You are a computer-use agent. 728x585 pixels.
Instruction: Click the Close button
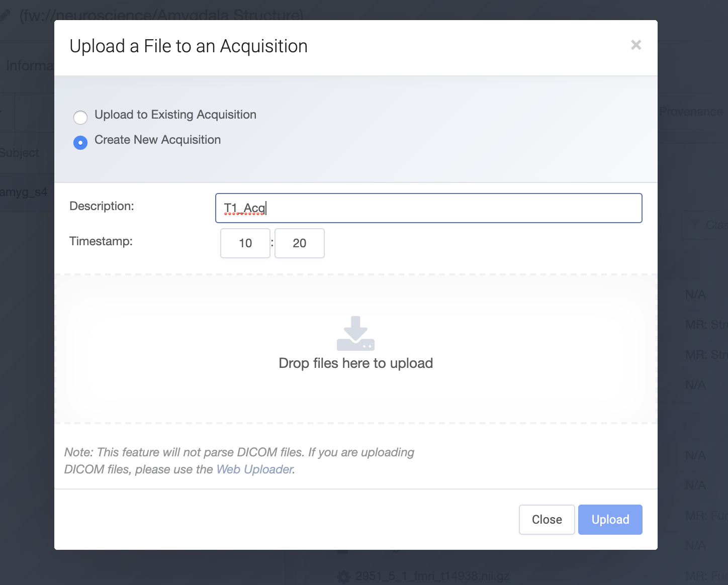coord(547,520)
